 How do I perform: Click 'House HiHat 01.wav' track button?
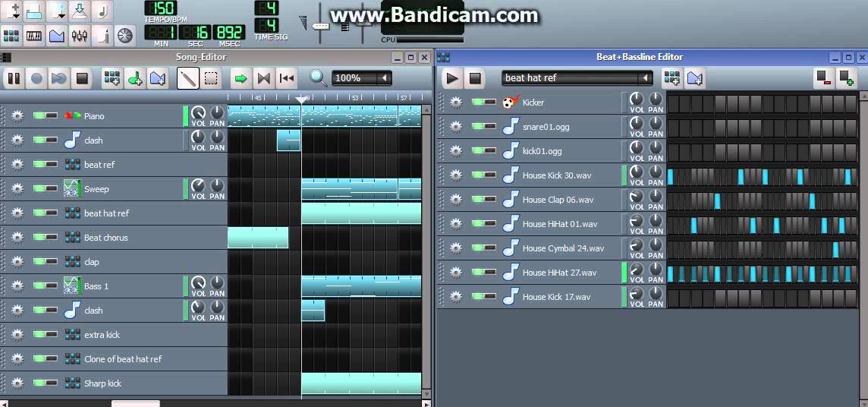click(560, 224)
